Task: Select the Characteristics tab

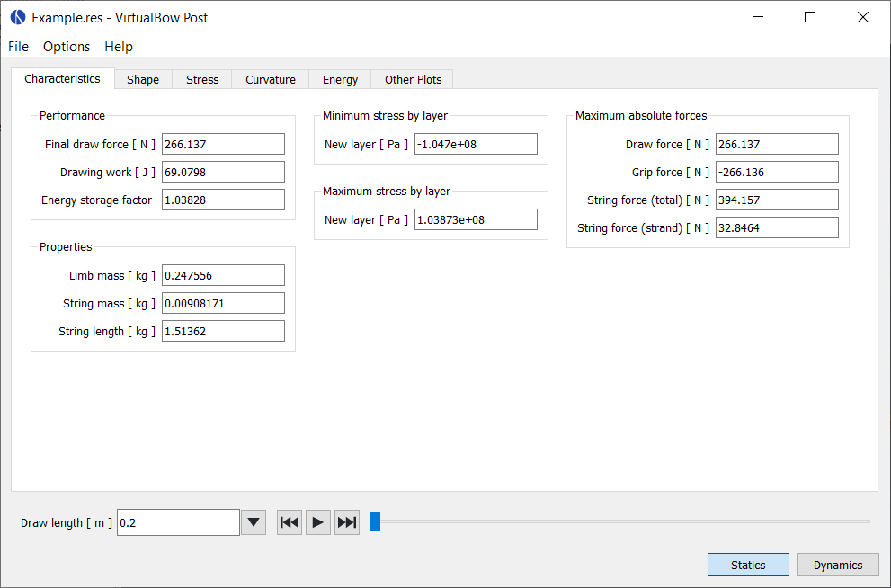Action: [x=63, y=78]
